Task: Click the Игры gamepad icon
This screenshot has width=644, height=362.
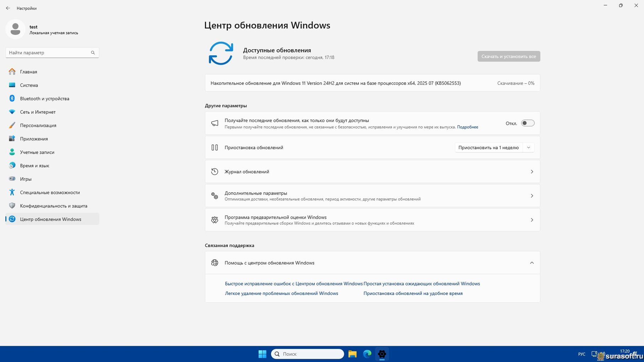Action: (x=12, y=179)
